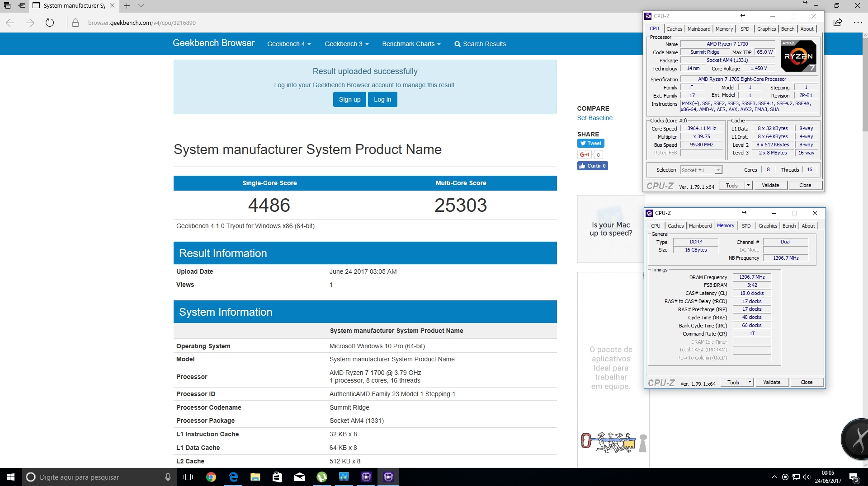Click the Log in button
This screenshot has height=486, width=868.
(x=382, y=99)
